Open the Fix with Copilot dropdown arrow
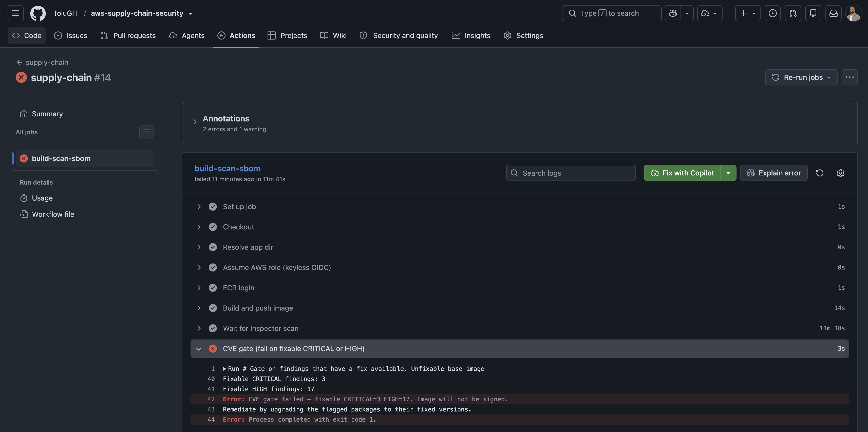The image size is (868, 432). (x=728, y=173)
